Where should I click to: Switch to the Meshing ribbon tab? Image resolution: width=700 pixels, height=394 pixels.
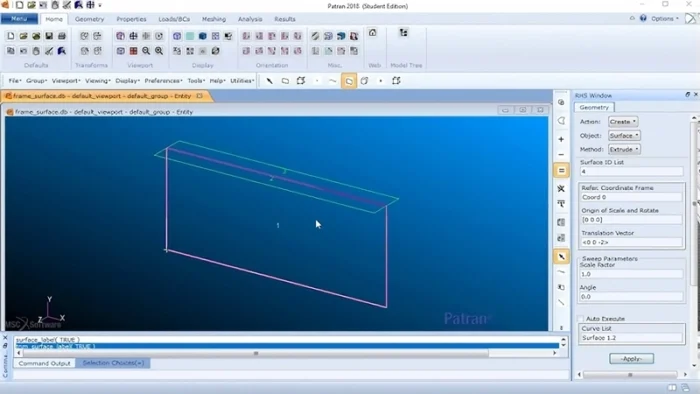[214, 19]
